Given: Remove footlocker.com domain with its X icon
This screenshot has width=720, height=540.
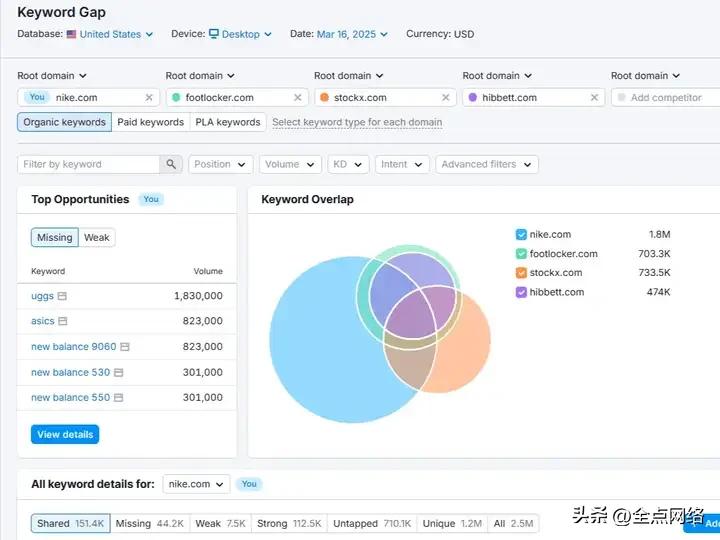Looking at the screenshot, I should (x=298, y=98).
